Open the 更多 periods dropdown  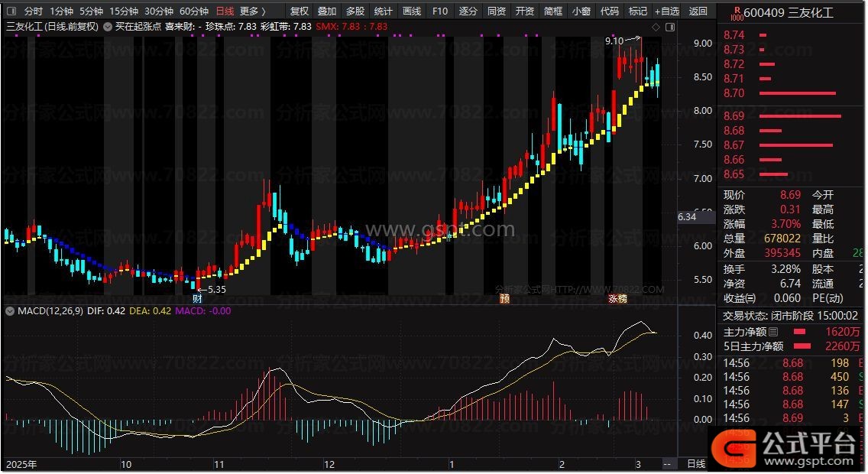click(x=253, y=11)
